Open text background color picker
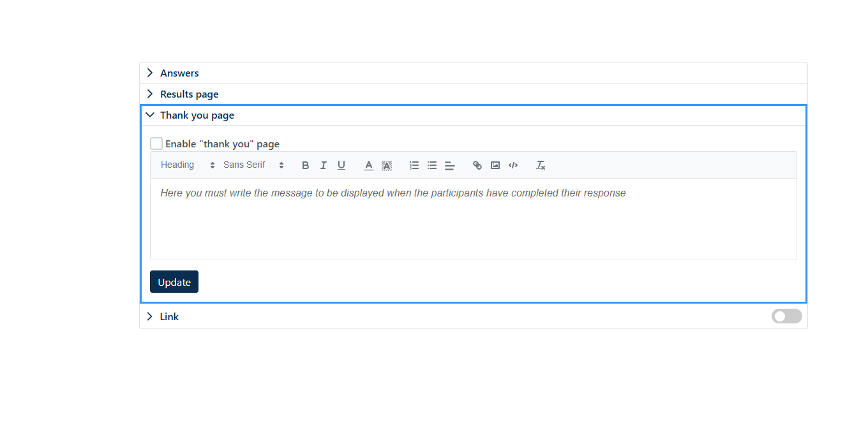The image size is (868, 428). [387, 165]
